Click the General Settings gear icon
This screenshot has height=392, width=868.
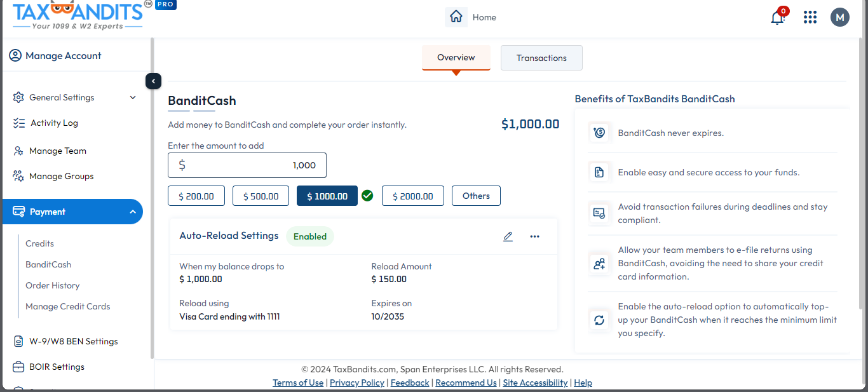(x=19, y=97)
